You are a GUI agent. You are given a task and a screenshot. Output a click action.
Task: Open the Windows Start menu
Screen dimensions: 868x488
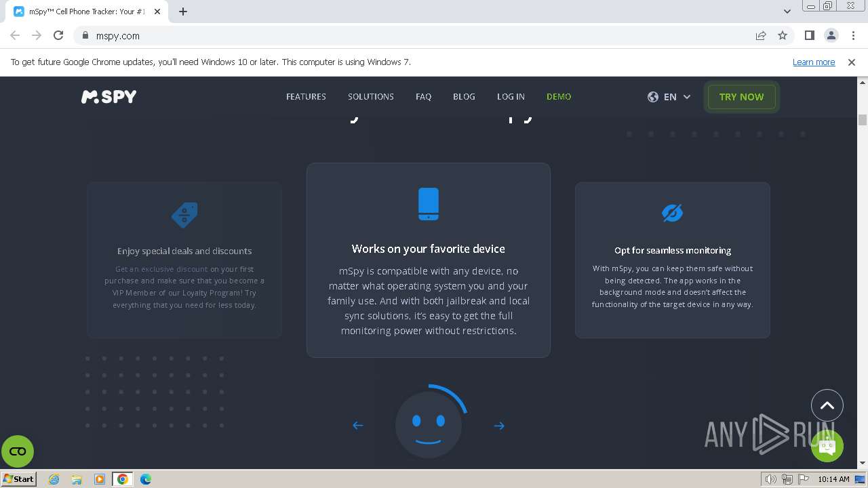coord(19,479)
